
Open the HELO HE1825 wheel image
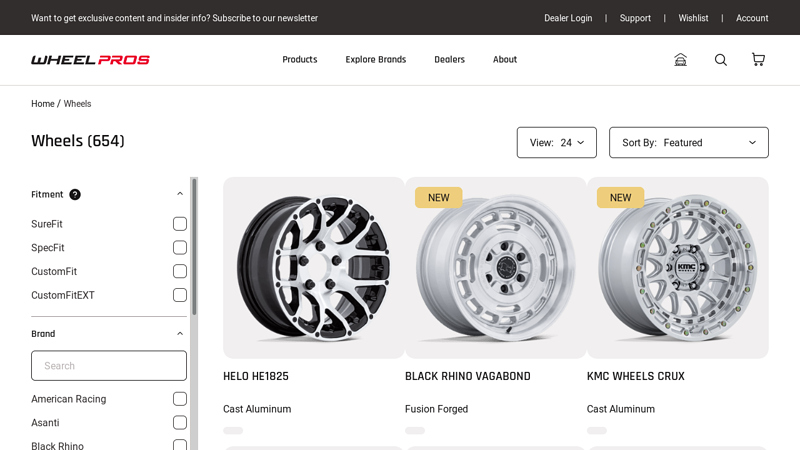[314, 267]
